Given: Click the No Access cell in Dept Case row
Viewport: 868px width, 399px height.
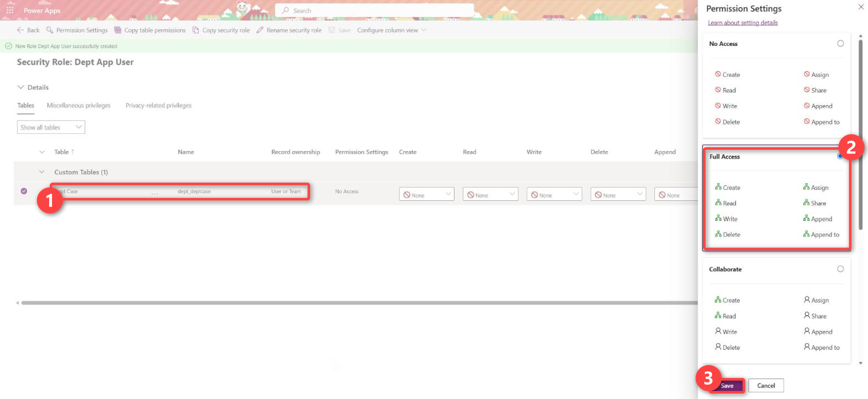Looking at the screenshot, I should (x=347, y=191).
